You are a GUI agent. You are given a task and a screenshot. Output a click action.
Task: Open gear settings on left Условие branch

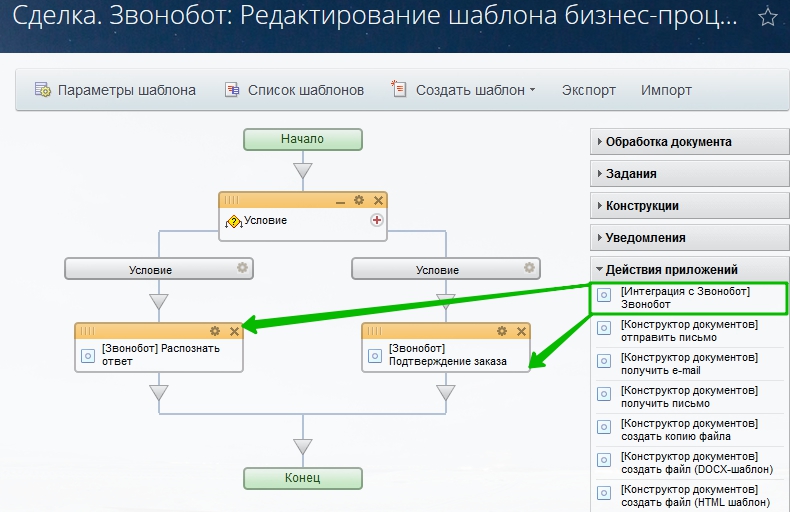pos(241,268)
